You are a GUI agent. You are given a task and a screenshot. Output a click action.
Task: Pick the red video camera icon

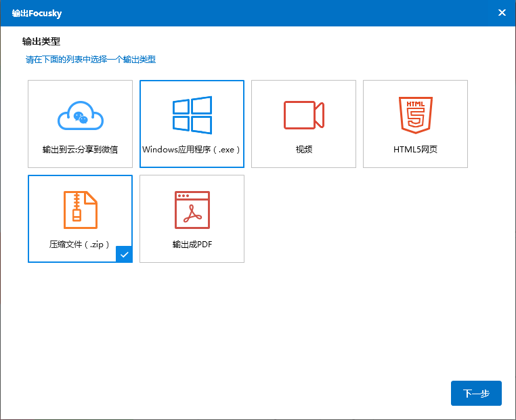tap(304, 115)
